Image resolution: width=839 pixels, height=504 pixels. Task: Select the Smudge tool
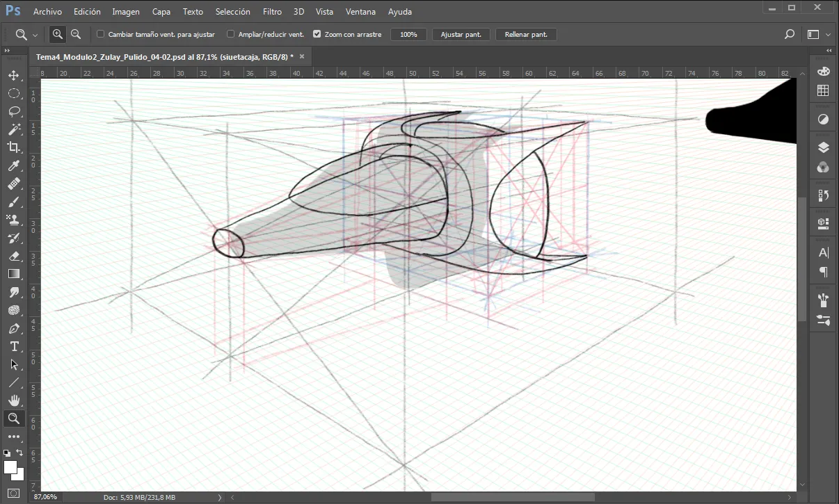coord(13,292)
